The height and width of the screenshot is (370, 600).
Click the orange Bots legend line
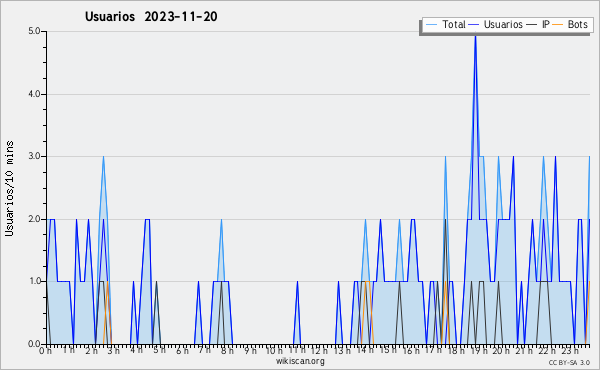pos(558,25)
